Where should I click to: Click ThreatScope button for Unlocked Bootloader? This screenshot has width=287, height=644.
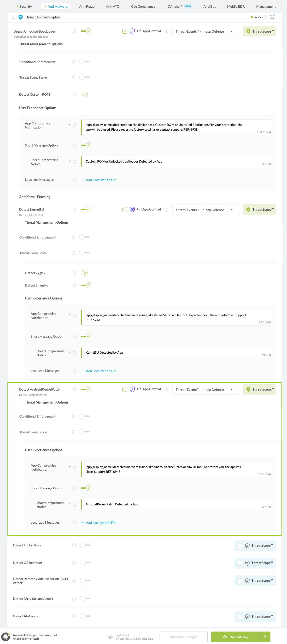pos(259,31)
